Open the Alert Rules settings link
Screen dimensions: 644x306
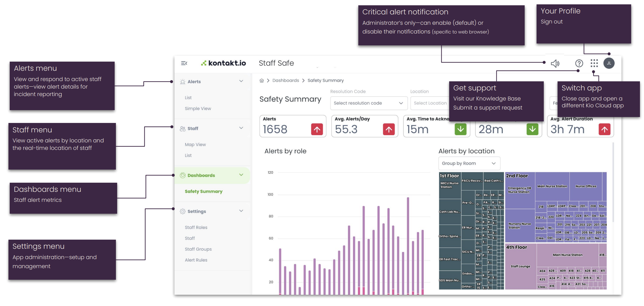pos(196,260)
